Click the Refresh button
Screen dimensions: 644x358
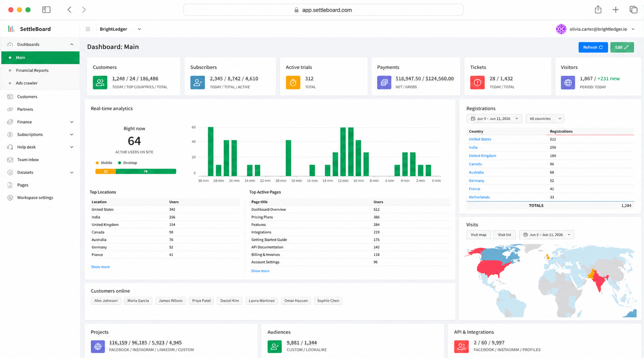(x=593, y=47)
